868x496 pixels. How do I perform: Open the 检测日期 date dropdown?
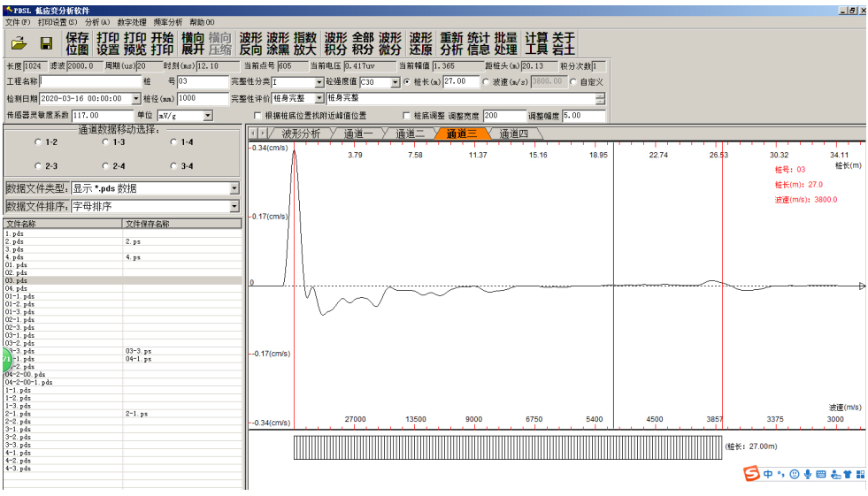point(136,98)
